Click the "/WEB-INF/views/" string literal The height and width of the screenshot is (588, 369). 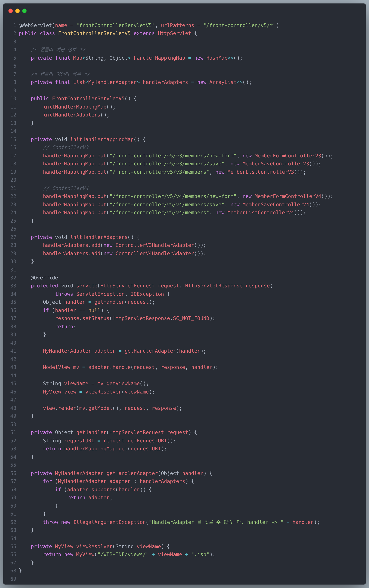click(123, 555)
